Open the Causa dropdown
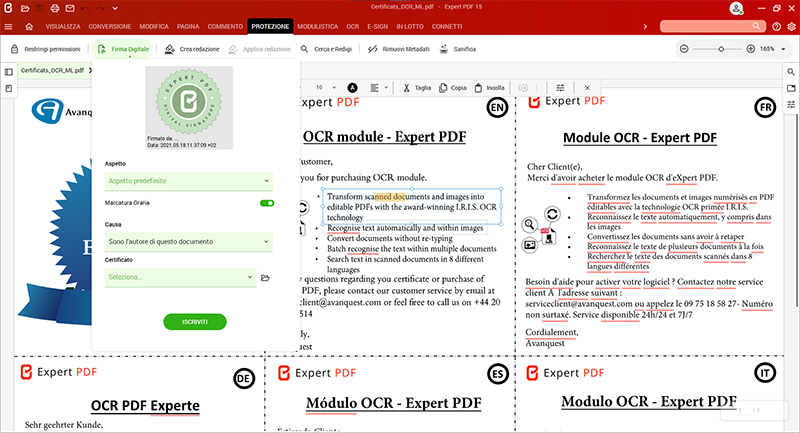 tap(189, 242)
